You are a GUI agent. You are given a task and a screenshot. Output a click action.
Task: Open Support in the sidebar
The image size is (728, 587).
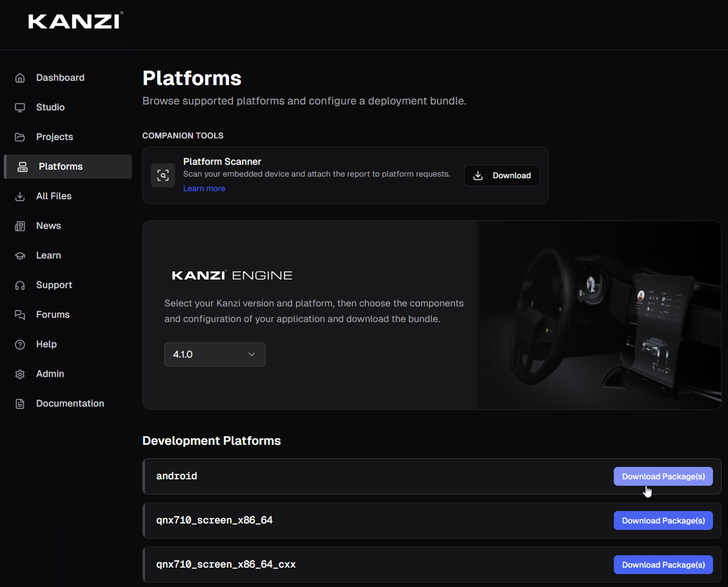(x=68, y=285)
